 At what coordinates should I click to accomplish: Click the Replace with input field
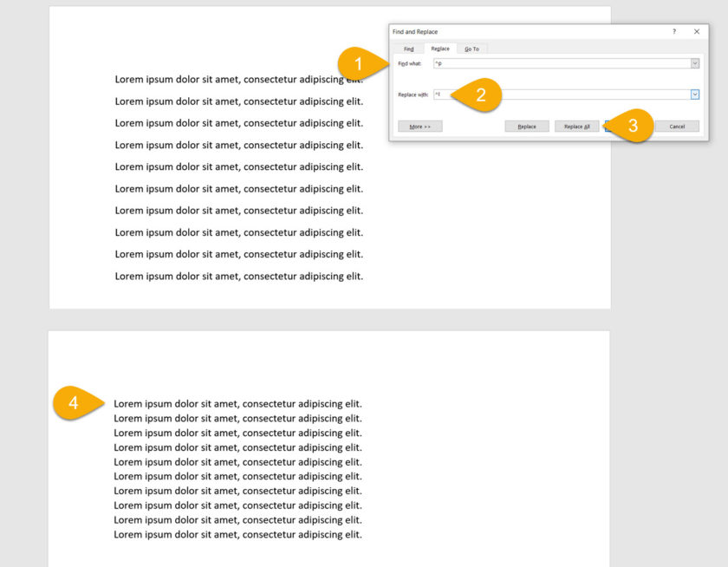[x=562, y=94]
